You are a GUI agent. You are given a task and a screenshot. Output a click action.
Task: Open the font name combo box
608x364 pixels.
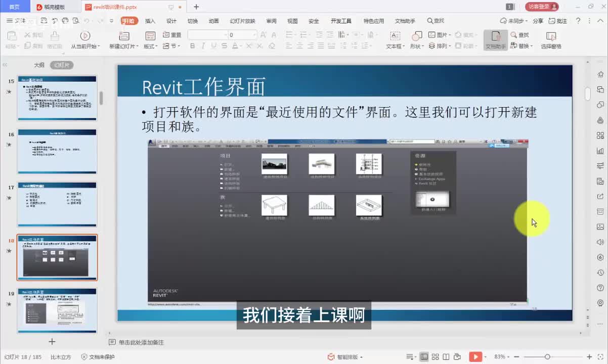pyautogui.click(x=207, y=35)
